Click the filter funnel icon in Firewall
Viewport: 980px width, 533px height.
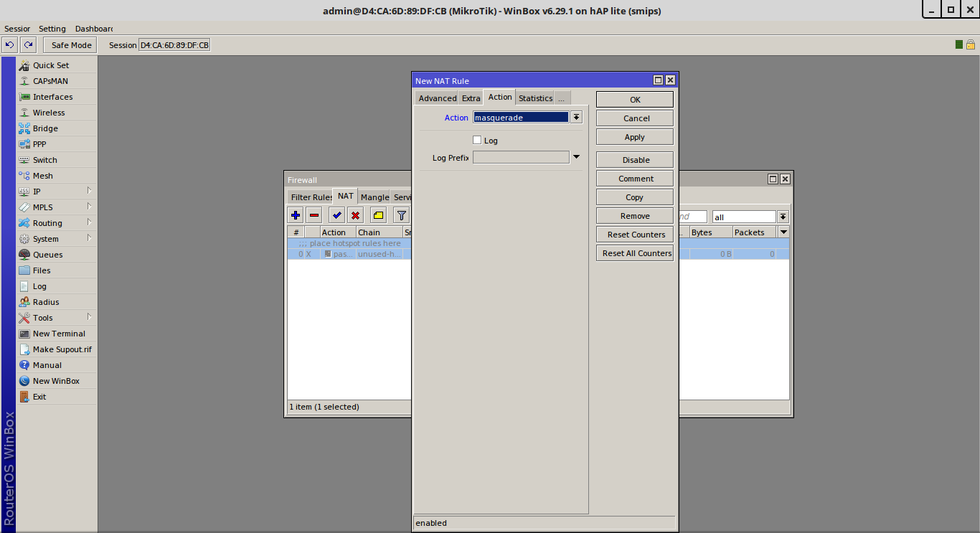401,215
